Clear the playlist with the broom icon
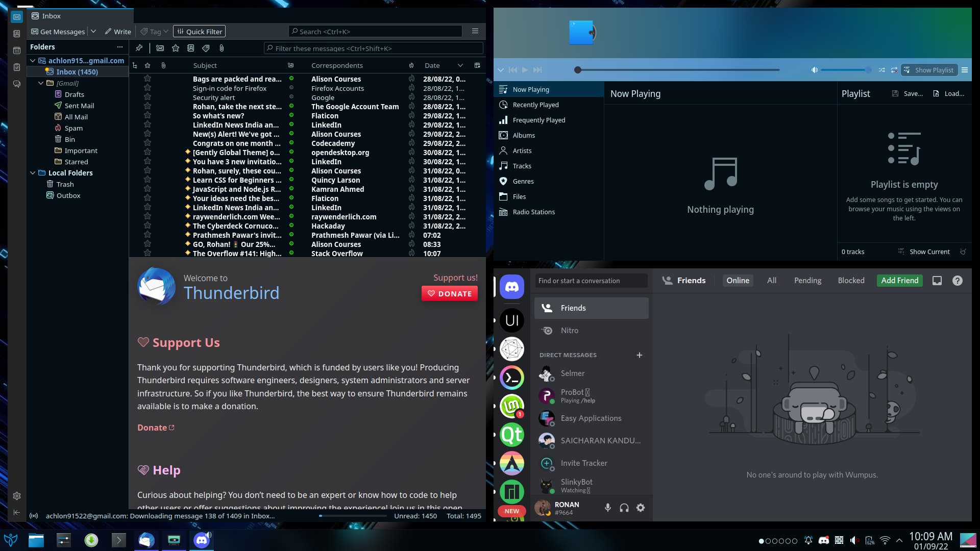 click(963, 252)
